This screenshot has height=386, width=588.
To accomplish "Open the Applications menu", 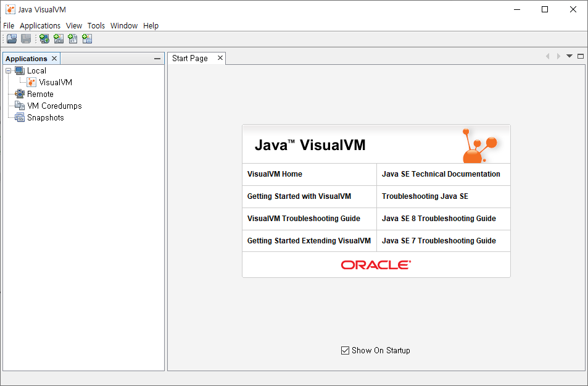I will coord(40,25).
